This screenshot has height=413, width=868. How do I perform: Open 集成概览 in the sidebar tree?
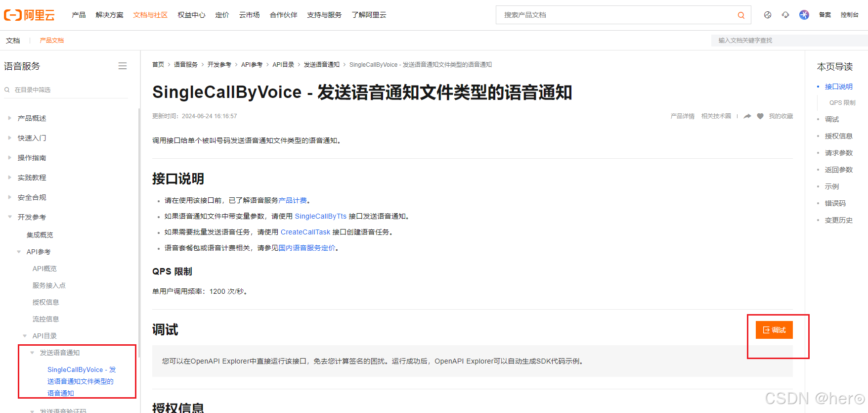pos(40,235)
